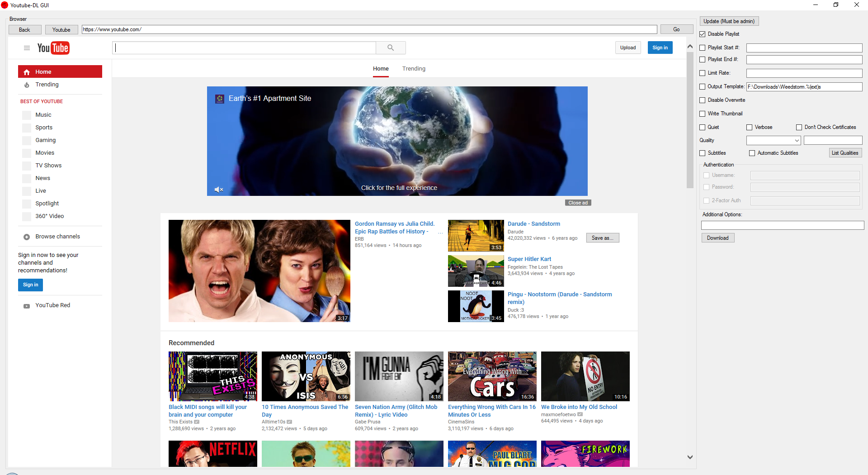
Task: Enable Playlist Start # checkbox
Action: [703, 47]
